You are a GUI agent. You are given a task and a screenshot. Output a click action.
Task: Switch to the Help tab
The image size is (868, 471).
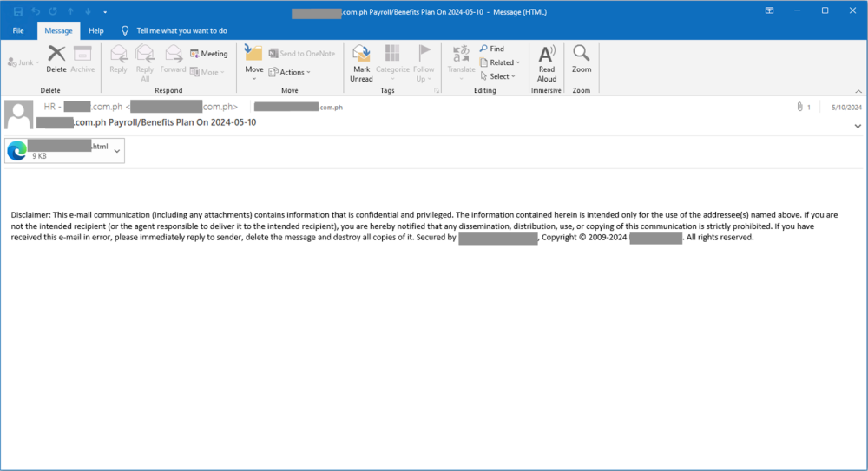(96, 30)
